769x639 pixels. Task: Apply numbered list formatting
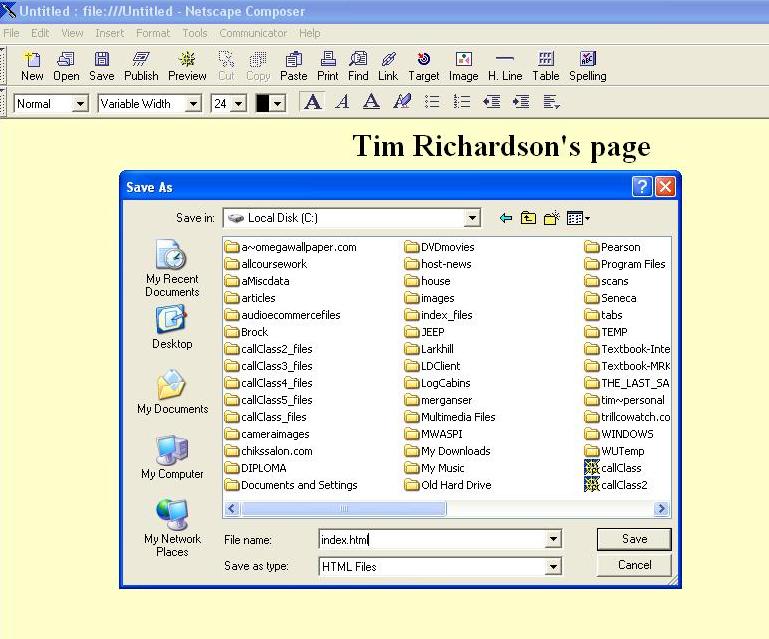pos(461,102)
